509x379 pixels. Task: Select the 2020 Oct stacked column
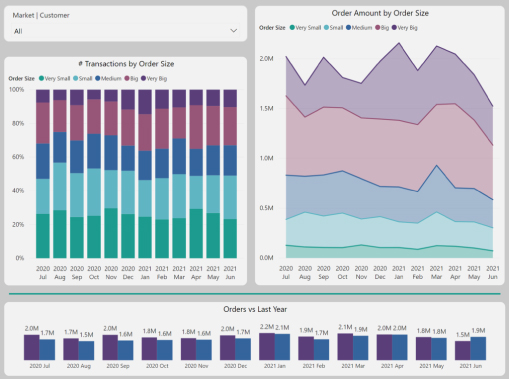pyautogui.click(x=94, y=174)
